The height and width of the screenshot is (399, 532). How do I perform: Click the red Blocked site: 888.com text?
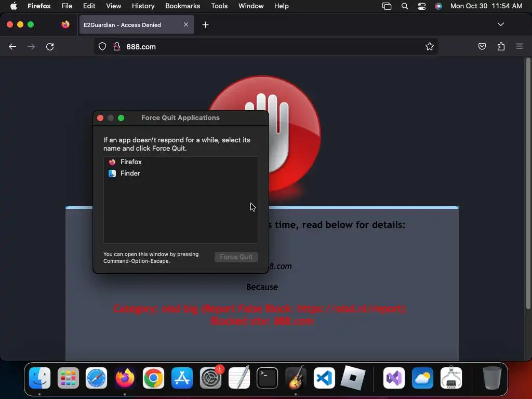click(262, 321)
